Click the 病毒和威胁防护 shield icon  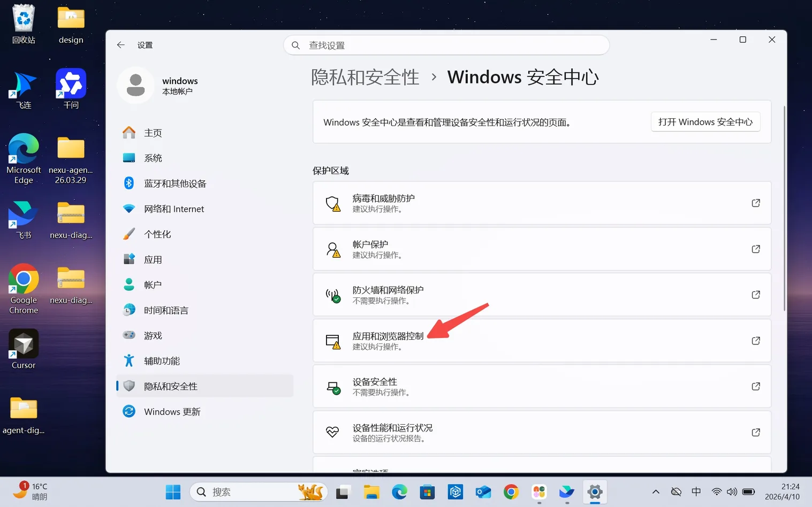tap(333, 203)
